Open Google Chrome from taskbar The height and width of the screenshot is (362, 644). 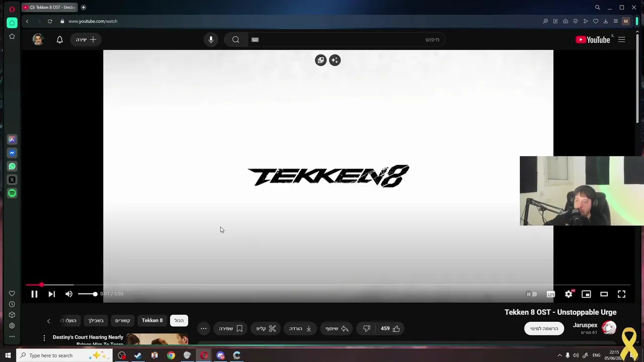[x=171, y=355]
